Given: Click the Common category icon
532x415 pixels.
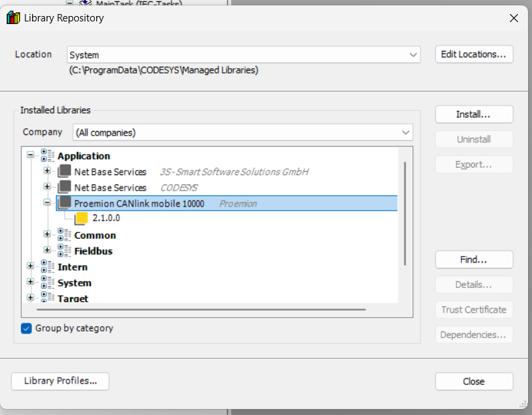Looking at the screenshot, I should click(64, 235).
